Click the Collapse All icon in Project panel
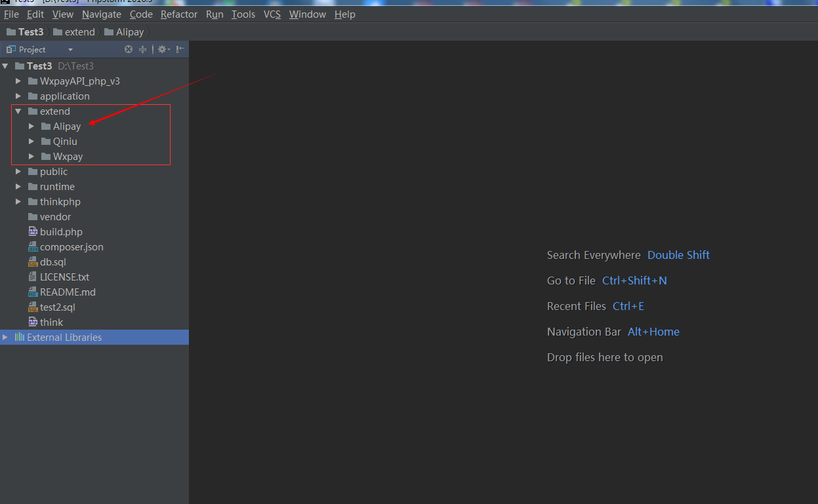The width and height of the screenshot is (818, 504). [x=142, y=49]
